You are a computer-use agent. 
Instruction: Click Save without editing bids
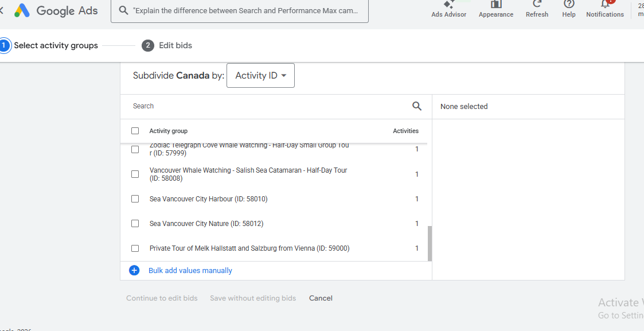coord(253,298)
